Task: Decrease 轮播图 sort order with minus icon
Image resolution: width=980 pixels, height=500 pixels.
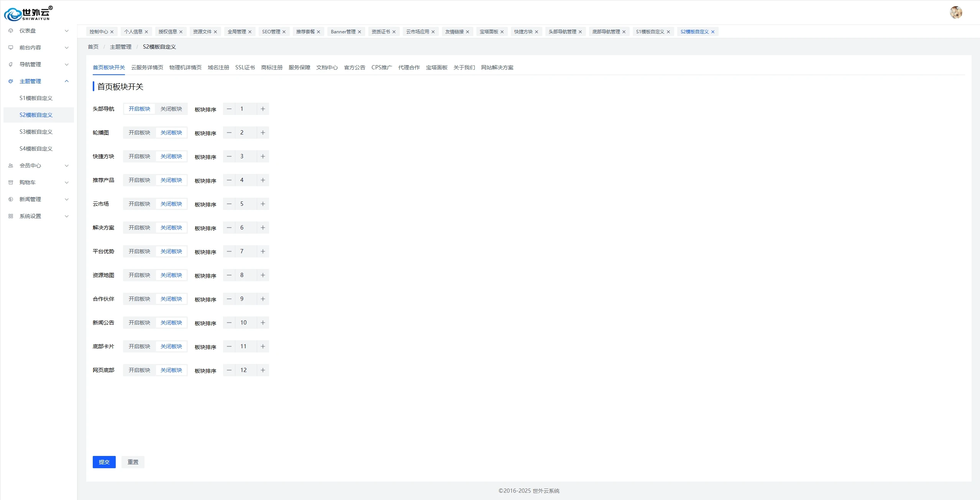Action: pos(229,133)
